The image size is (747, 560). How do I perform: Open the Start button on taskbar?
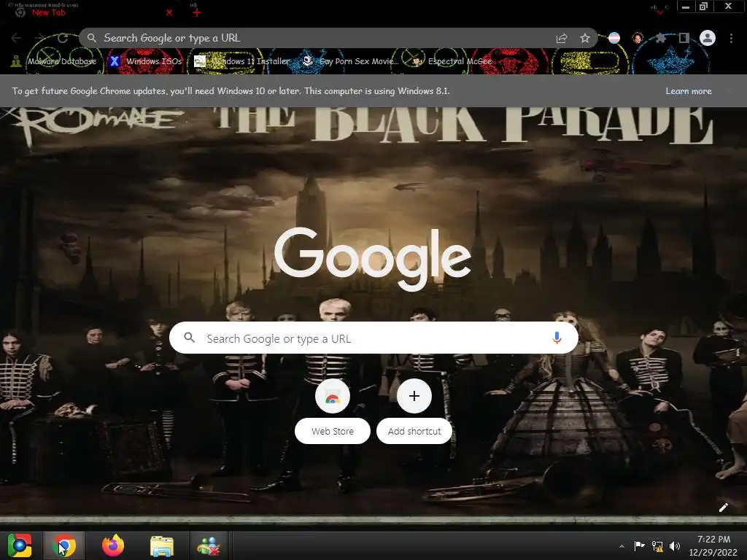pyautogui.click(x=20, y=545)
